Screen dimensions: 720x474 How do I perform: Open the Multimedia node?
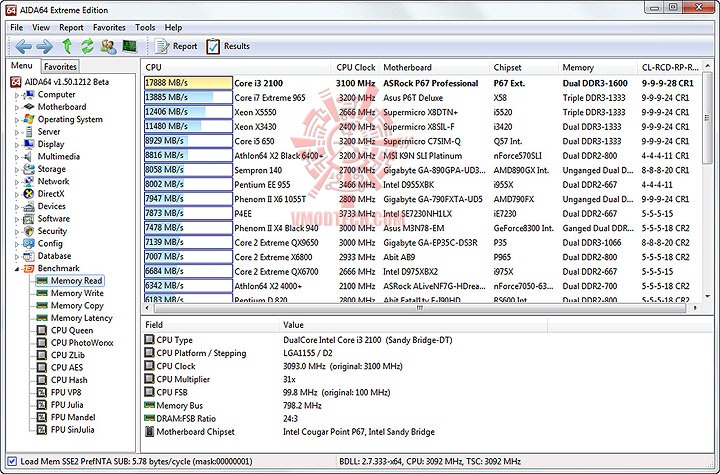click(59, 156)
